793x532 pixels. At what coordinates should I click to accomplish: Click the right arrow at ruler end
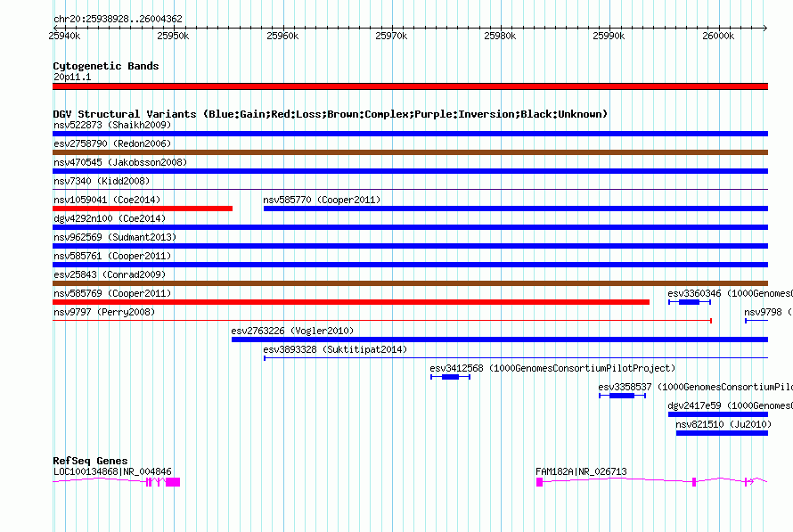[x=764, y=28]
